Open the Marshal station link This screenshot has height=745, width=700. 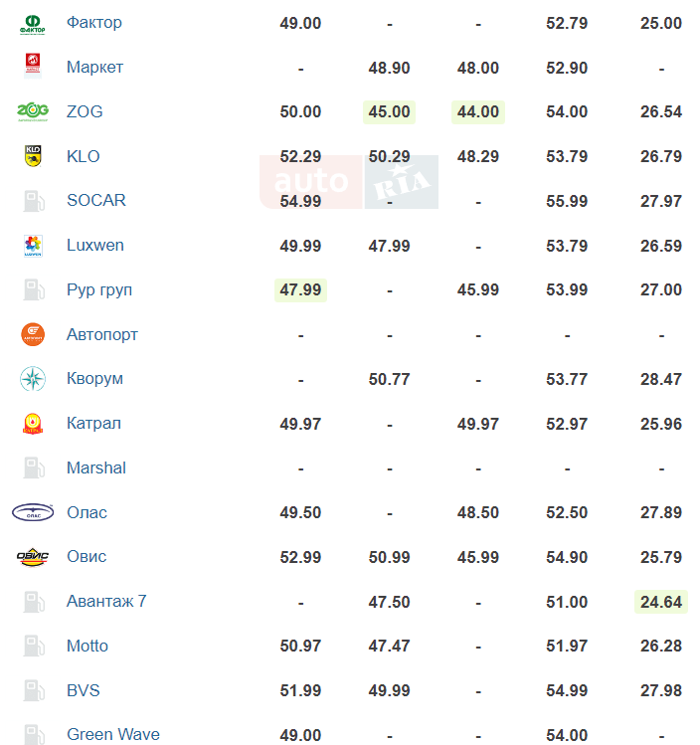tap(96, 468)
